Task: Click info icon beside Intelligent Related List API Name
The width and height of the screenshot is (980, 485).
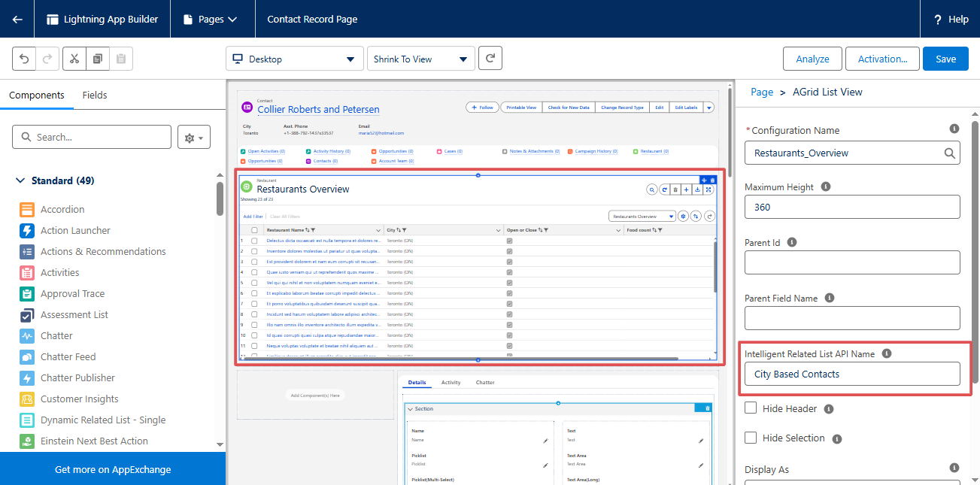Action: click(887, 353)
